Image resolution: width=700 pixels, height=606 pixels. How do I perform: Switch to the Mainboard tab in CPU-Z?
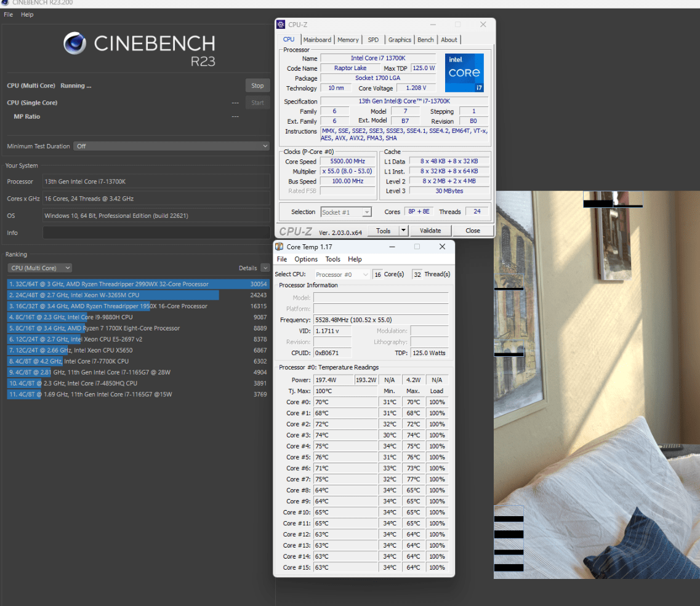point(318,40)
